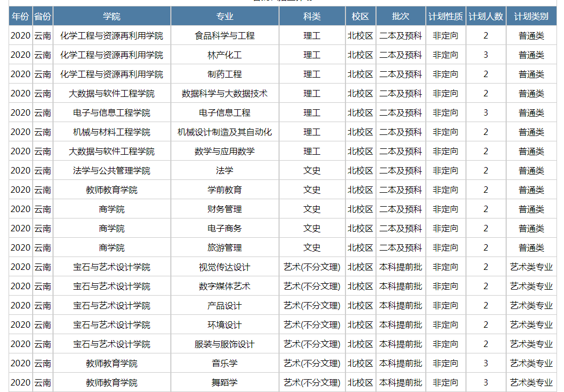The height and width of the screenshot is (392, 564).
Task: Click the 服装与服饰设计 major cell
Action: (x=224, y=344)
